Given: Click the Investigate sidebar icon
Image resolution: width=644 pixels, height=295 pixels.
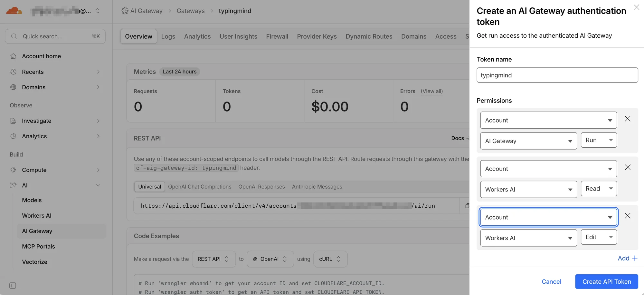Looking at the screenshot, I should pyautogui.click(x=13, y=121).
